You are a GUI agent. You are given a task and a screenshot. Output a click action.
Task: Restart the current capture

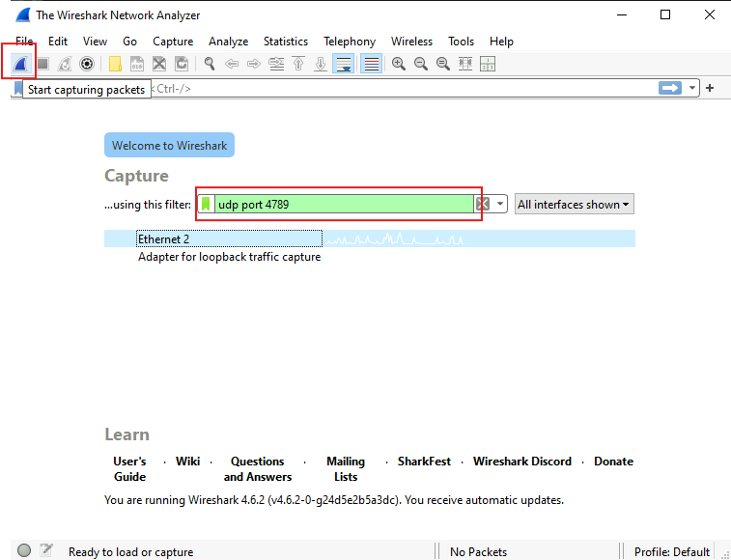point(65,64)
